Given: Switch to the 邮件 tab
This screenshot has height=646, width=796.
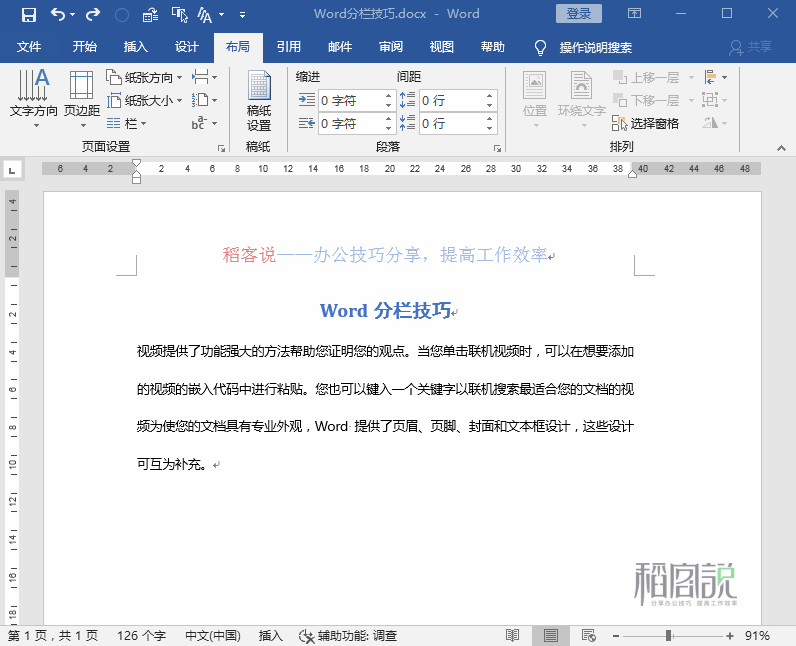Looking at the screenshot, I should 340,47.
